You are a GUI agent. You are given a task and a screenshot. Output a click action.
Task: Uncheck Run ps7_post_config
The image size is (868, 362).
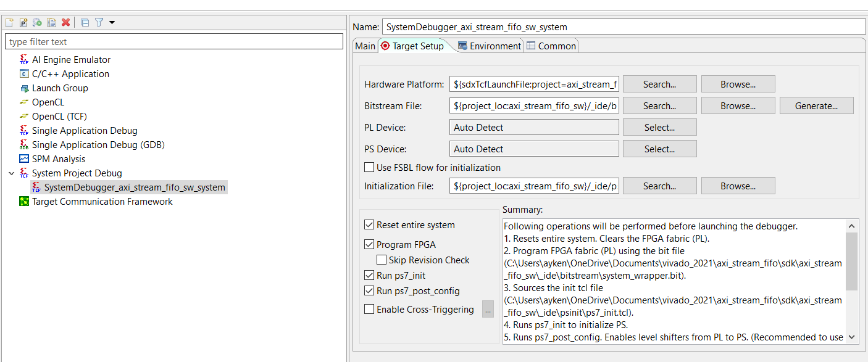(369, 290)
